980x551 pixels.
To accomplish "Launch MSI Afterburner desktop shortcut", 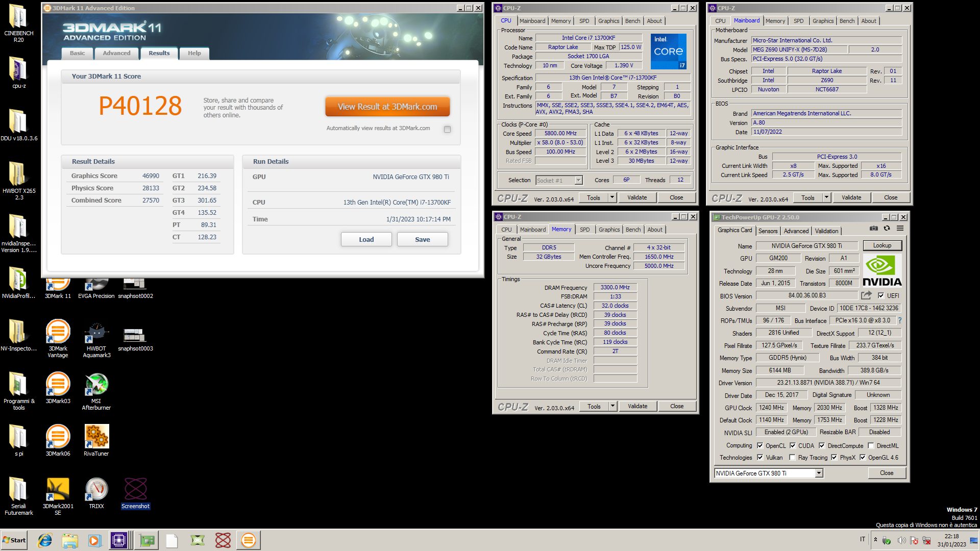I will (x=96, y=392).
